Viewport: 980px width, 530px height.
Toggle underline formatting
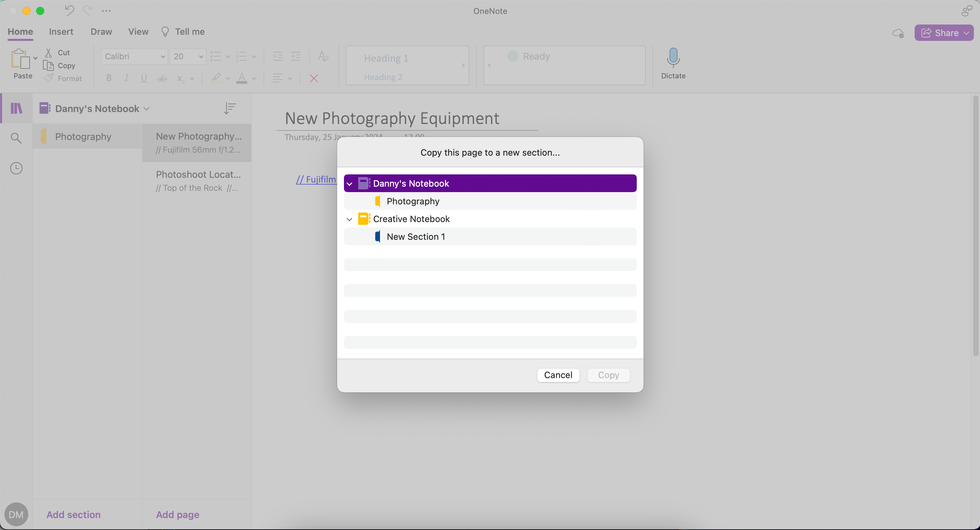click(x=144, y=78)
